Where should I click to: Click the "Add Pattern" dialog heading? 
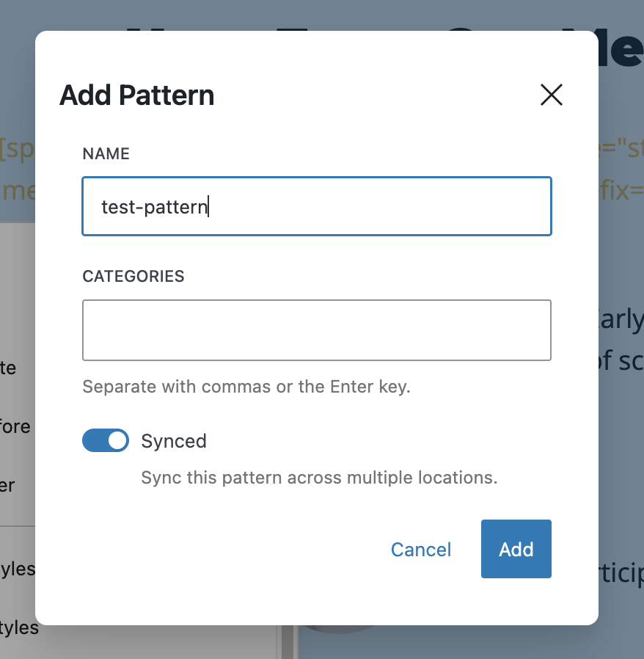(136, 95)
